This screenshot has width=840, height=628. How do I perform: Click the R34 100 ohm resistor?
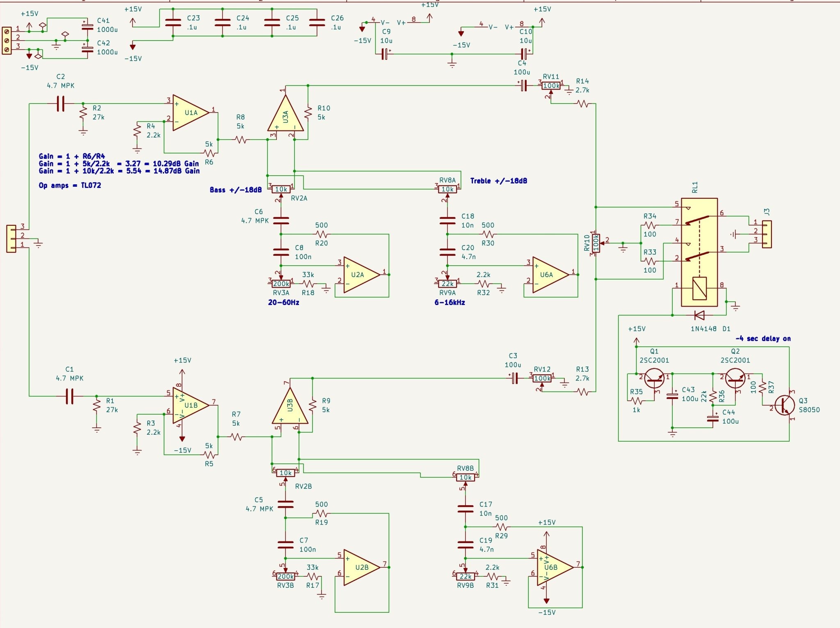point(650,225)
